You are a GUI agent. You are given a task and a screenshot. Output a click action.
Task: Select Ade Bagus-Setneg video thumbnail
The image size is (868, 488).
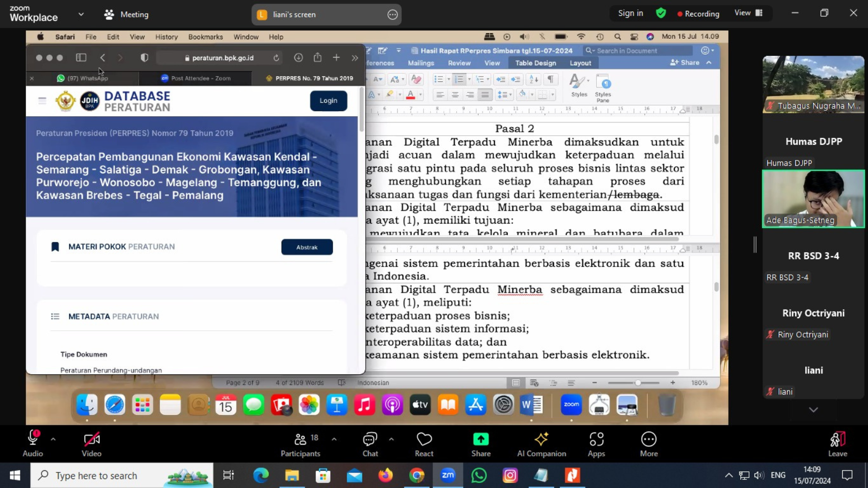[813, 199]
